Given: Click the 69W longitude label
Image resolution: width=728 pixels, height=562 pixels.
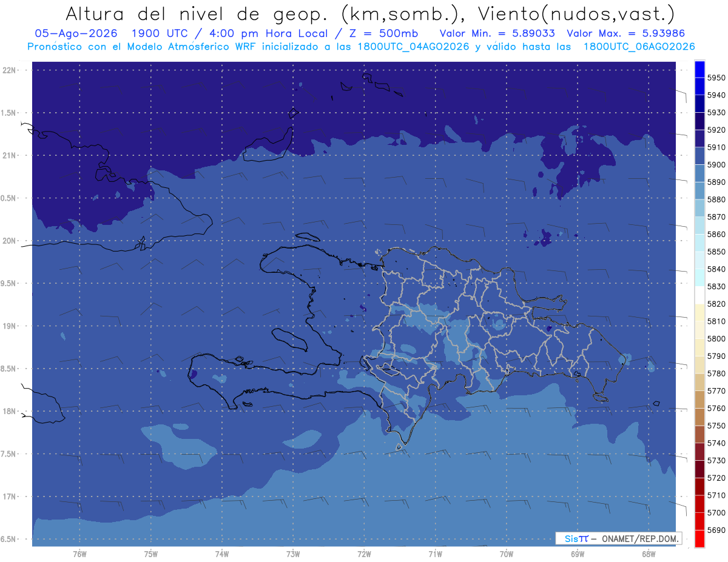Looking at the screenshot, I should [578, 554].
